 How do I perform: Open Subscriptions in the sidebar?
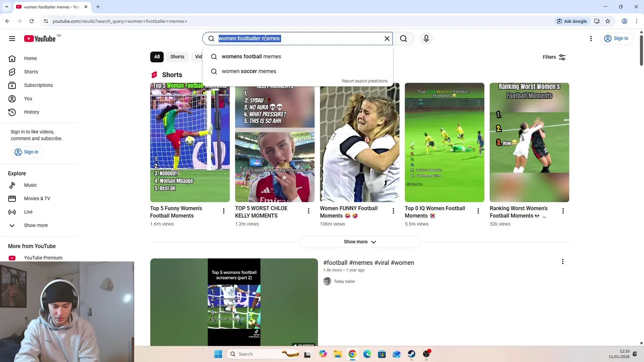click(x=38, y=85)
